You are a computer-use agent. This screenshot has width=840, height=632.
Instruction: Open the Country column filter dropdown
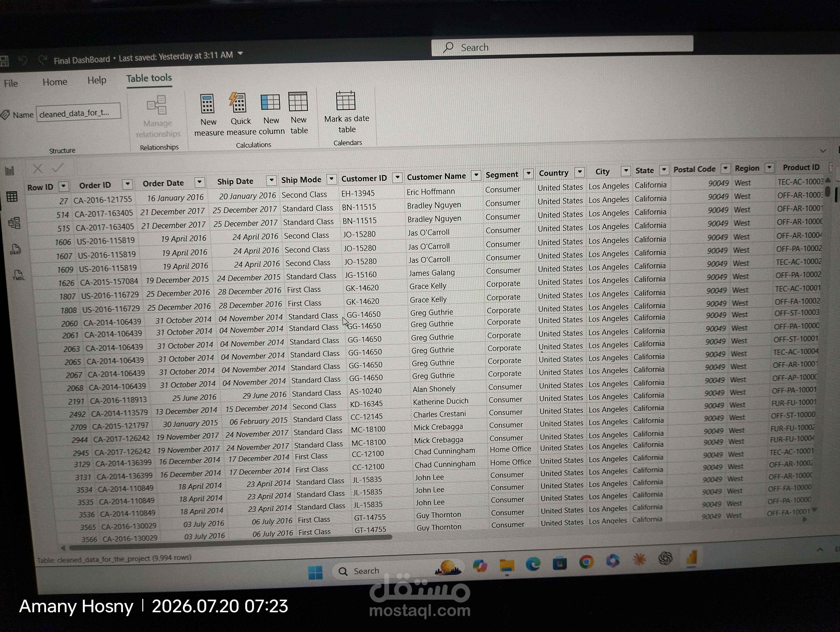(580, 172)
